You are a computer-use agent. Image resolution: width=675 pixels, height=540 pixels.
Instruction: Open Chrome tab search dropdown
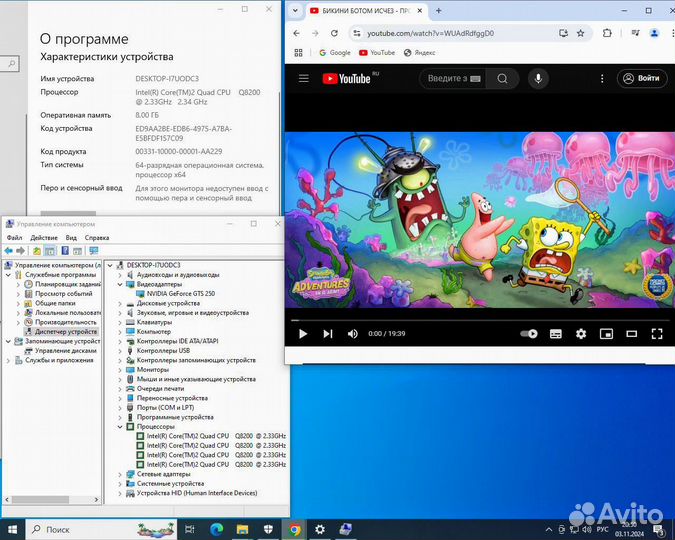click(x=295, y=11)
